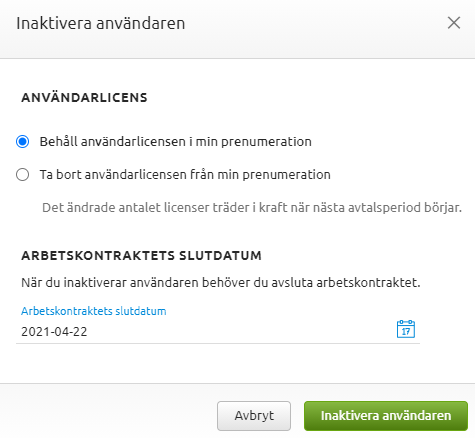Click the year 2021 in the date value
This screenshot has width=475, height=438.
(x=33, y=332)
